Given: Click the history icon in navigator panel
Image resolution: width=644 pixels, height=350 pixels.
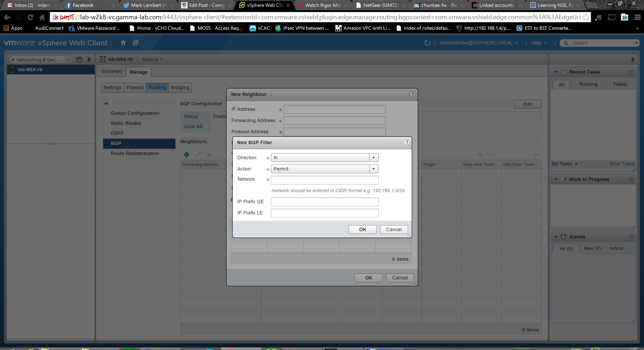Looking at the screenshot, I should 79,60.
